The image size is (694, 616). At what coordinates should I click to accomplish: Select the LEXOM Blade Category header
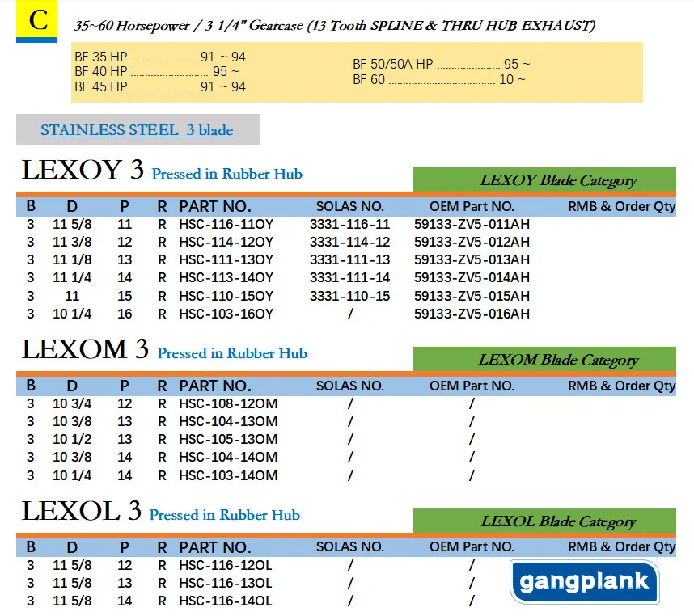pyautogui.click(x=544, y=360)
